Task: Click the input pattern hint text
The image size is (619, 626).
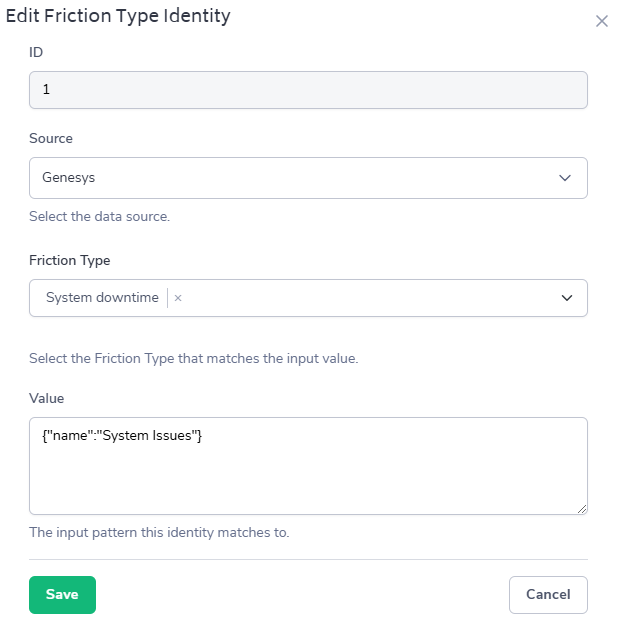Action: [x=159, y=532]
